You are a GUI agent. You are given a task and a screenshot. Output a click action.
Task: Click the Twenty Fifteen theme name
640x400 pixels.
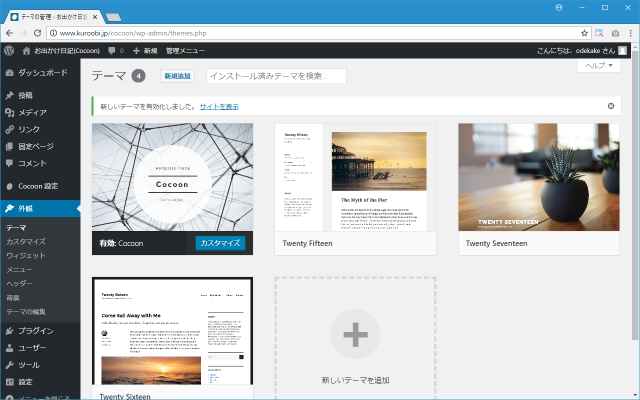coord(307,243)
